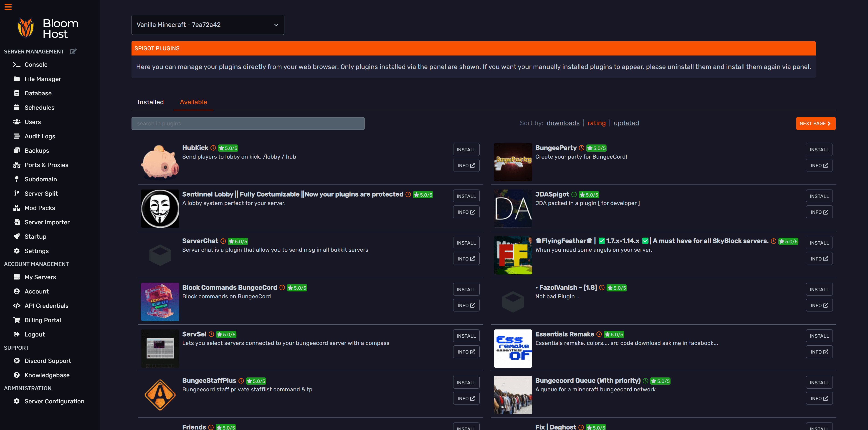
Task: Switch to the Installed tab
Action: pyautogui.click(x=151, y=102)
